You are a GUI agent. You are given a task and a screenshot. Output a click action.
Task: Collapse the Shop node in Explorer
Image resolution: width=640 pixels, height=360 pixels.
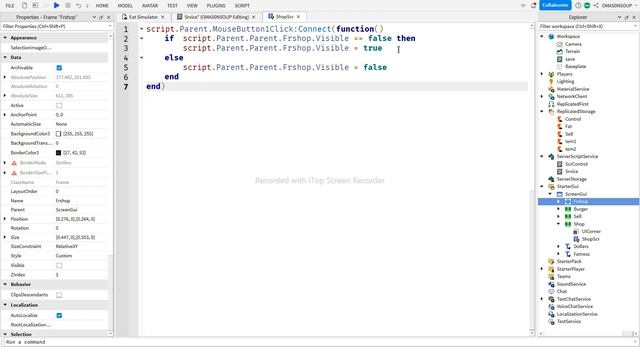[x=559, y=224]
